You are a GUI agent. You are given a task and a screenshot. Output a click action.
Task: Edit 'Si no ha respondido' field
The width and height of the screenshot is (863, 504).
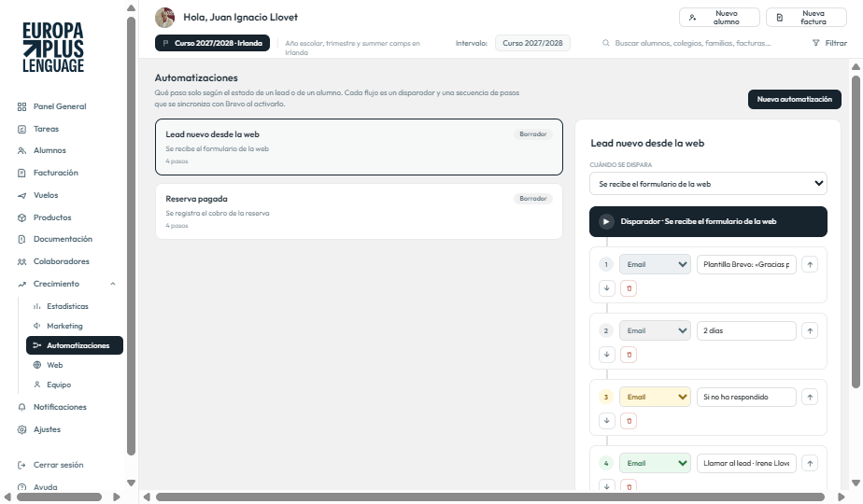[x=746, y=398]
